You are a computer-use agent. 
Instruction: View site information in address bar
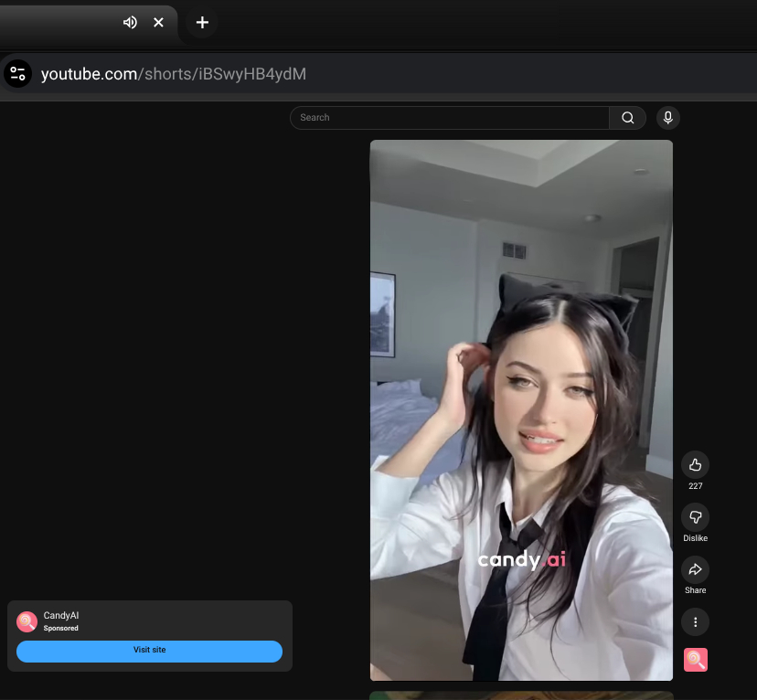pos(17,74)
